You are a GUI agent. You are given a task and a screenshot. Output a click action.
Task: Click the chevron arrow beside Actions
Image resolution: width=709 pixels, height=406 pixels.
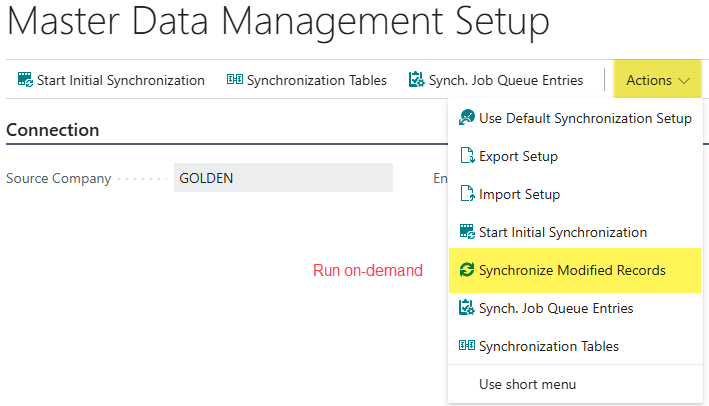[684, 80]
